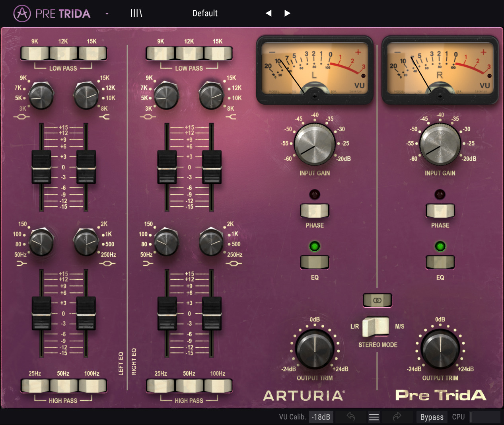Toggle Left EQ 9K low pass switch
The width and height of the screenshot is (504, 425).
(x=35, y=53)
